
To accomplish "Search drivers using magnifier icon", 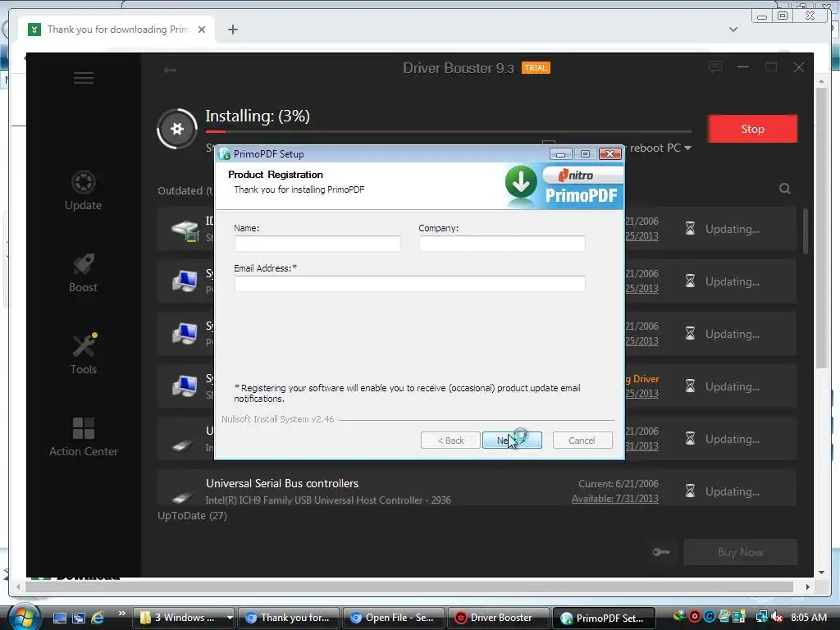I will (785, 189).
